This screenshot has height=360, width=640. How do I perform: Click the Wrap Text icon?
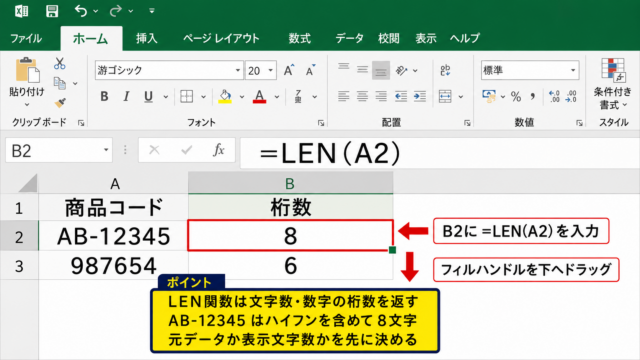tap(445, 70)
